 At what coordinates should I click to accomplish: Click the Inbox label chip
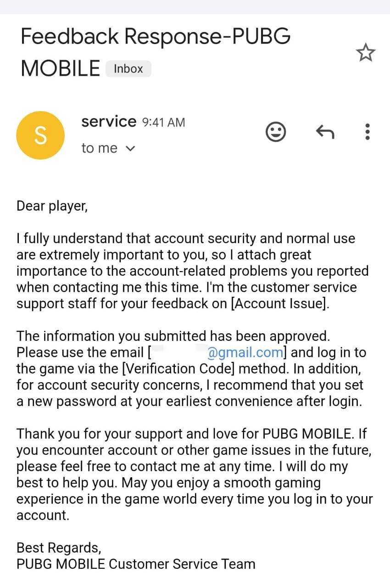click(x=128, y=69)
